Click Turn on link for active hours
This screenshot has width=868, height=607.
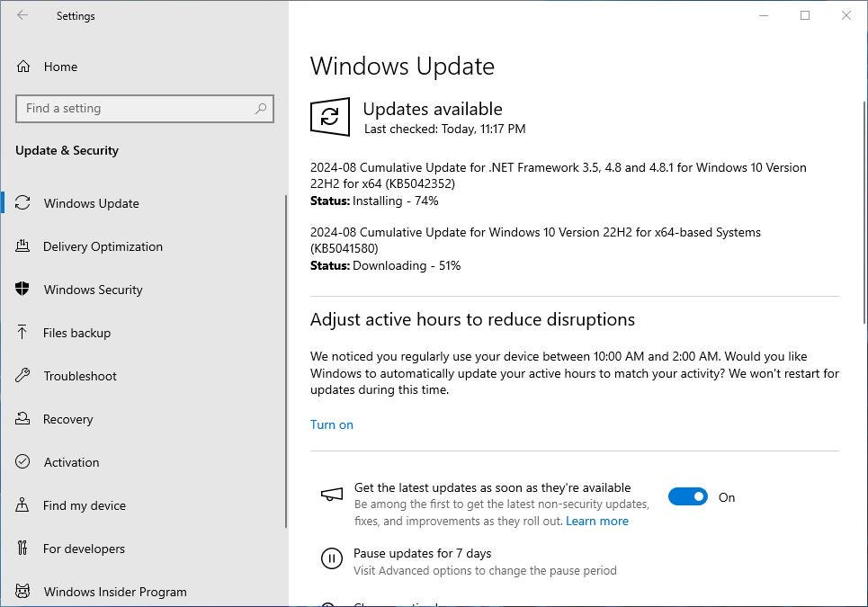tap(332, 424)
